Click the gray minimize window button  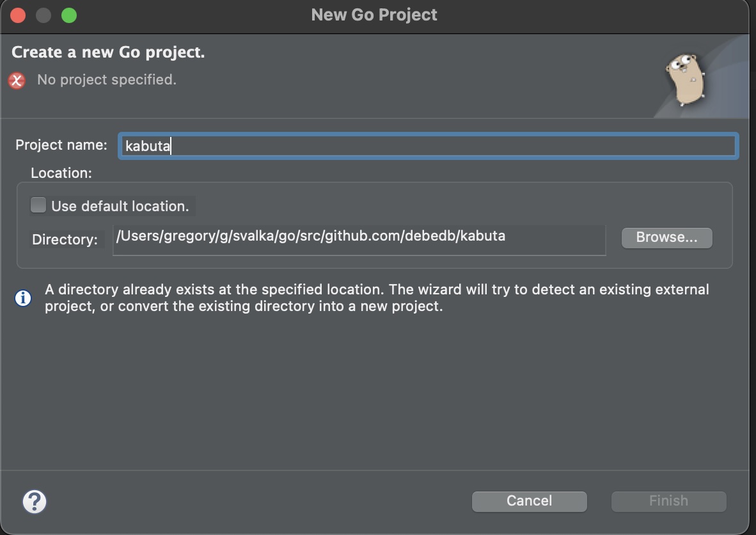pos(43,15)
